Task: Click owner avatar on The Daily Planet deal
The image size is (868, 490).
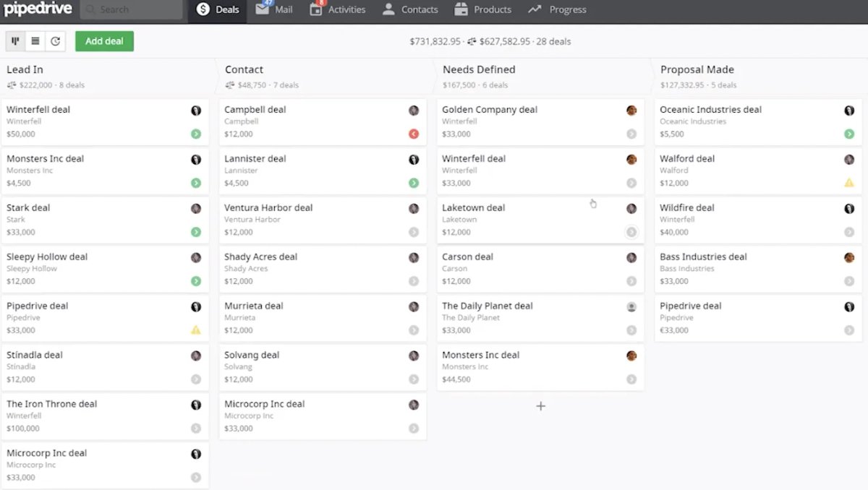Action: pos(631,307)
